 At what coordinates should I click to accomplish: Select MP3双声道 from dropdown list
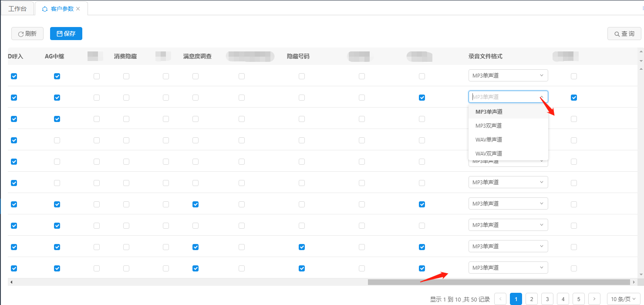[489, 125]
